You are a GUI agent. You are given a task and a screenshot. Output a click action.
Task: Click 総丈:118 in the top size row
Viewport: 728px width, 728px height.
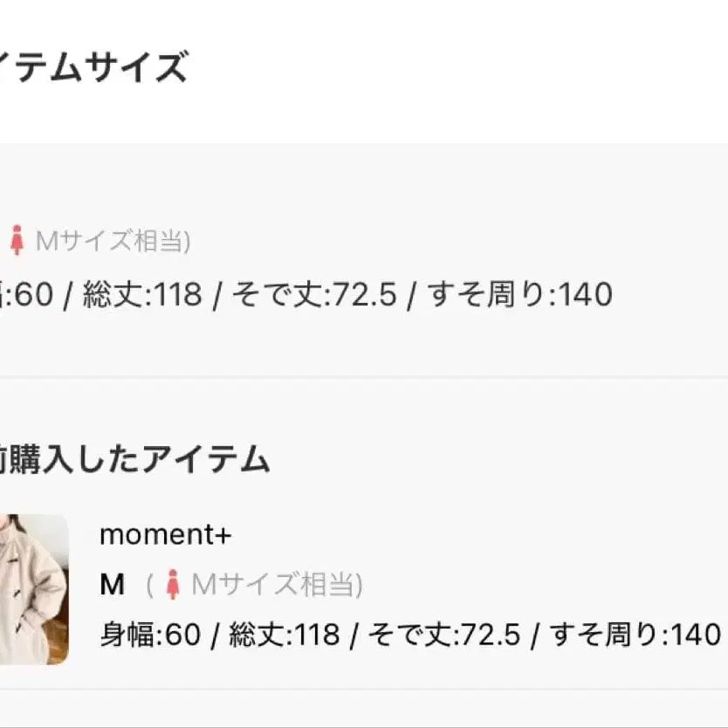[x=142, y=295]
